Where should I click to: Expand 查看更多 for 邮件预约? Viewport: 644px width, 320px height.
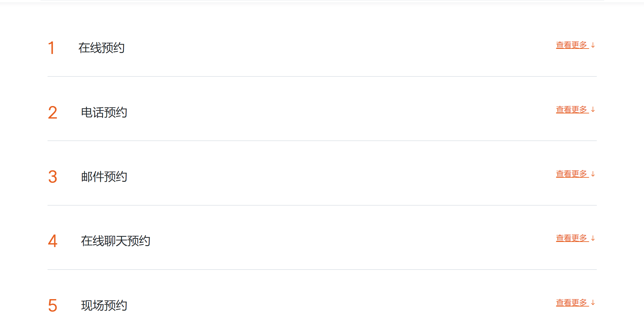(x=572, y=174)
